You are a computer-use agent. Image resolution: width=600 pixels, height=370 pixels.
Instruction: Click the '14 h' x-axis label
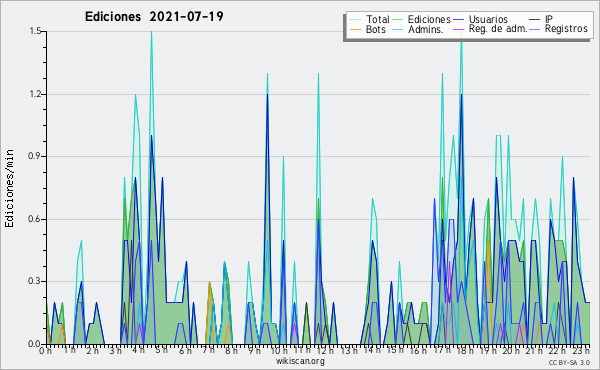pos(372,351)
